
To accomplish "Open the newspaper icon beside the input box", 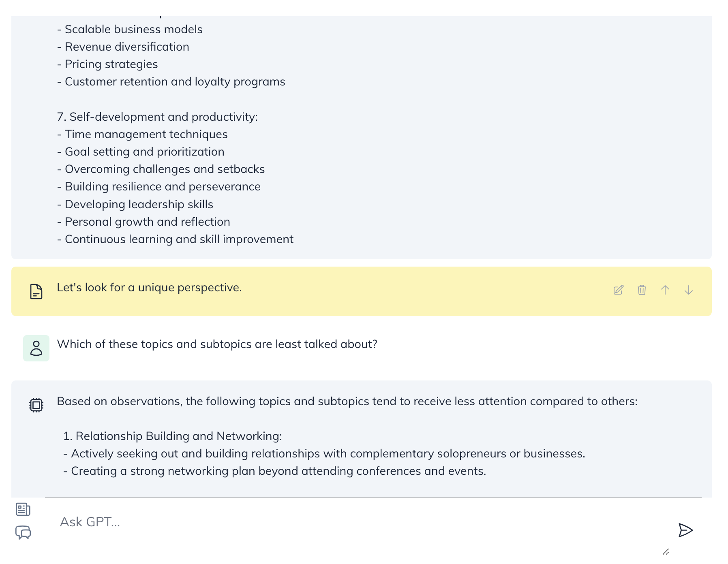I will point(23,509).
